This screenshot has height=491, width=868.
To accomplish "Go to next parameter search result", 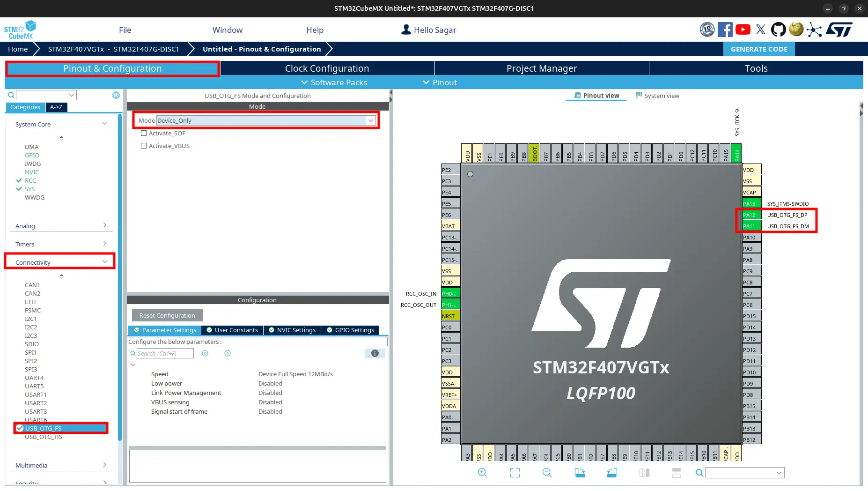I will (228, 353).
